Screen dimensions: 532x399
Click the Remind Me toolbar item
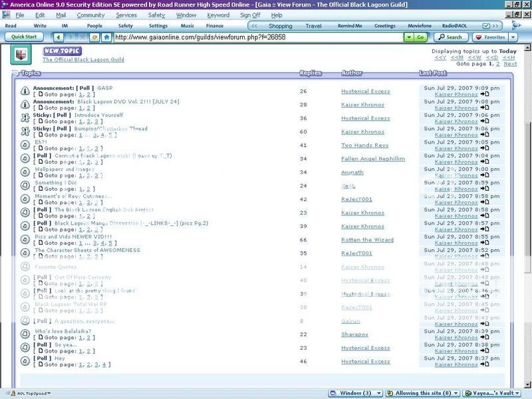pyautogui.click(x=350, y=26)
